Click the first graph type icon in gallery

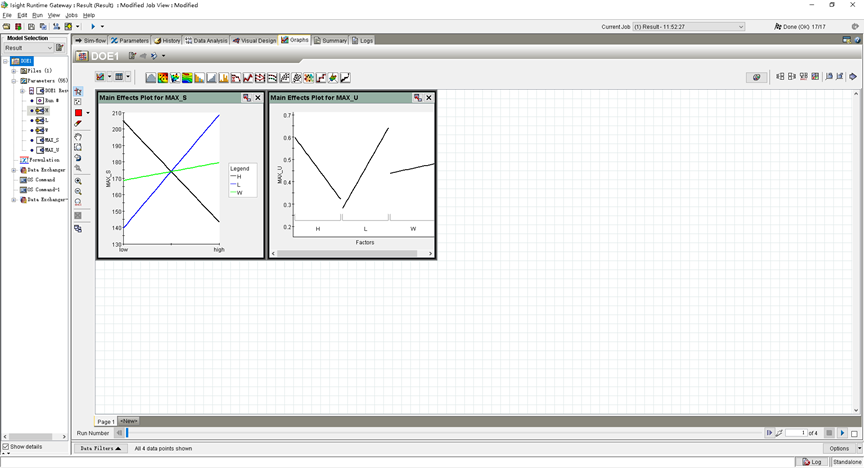[151, 77]
